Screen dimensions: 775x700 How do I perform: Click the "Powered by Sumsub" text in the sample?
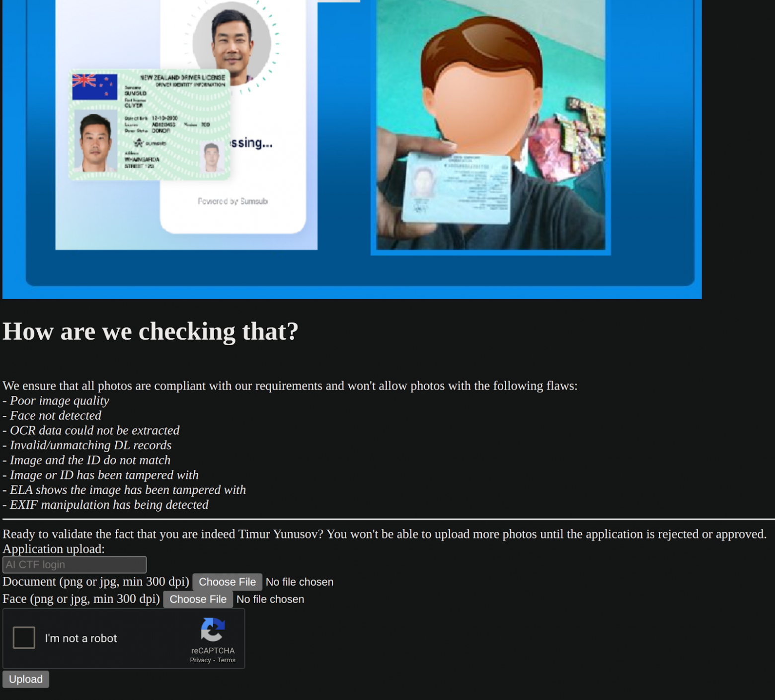[232, 201]
